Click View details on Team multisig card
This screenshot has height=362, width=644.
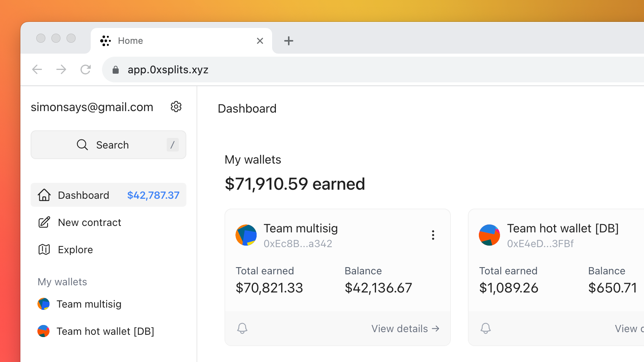point(406,329)
